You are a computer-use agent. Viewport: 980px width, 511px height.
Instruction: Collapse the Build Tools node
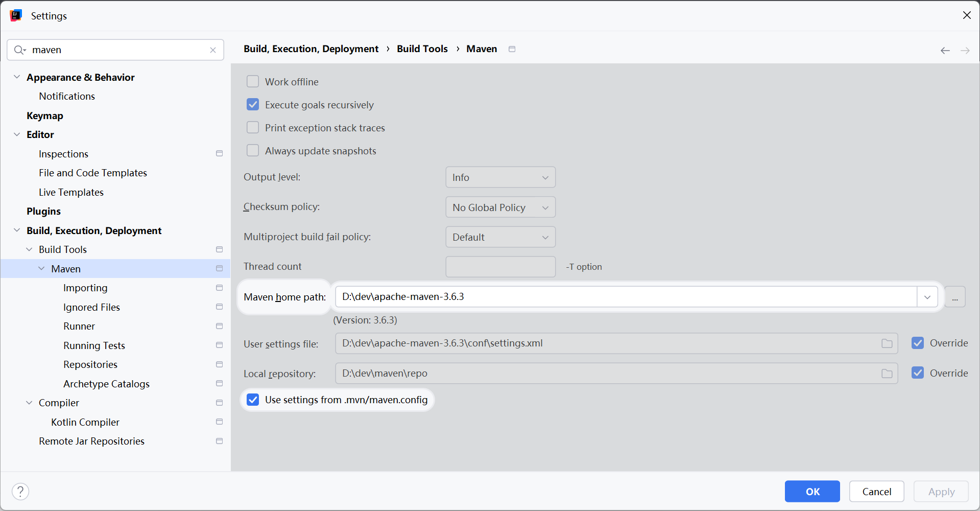point(29,249)
